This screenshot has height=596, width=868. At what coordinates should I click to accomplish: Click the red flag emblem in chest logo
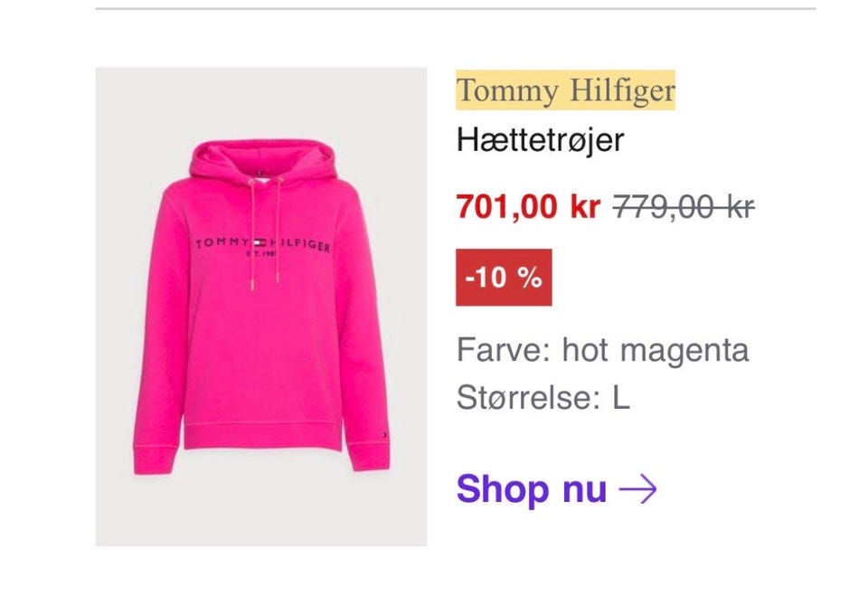[x=260, y=242]
